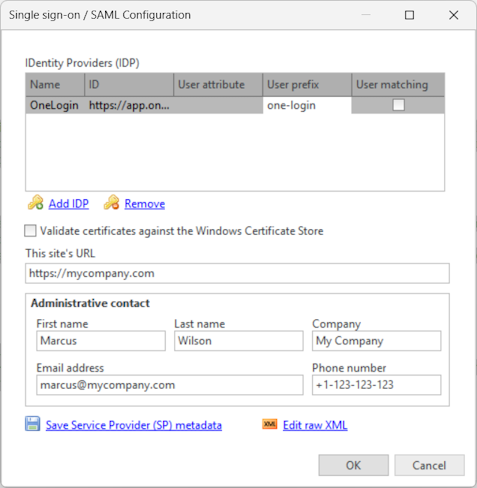
Task: Click the orange XML icon
Action: pos(270,424)
